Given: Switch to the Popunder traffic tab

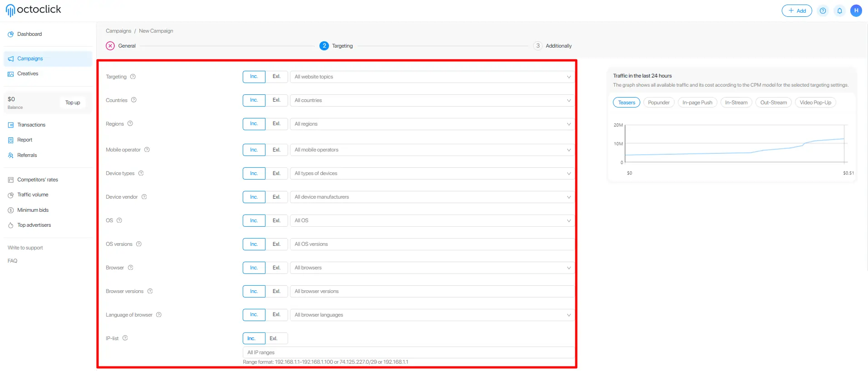Looking at the screenshot, I should pyautogui.click(x=659, y=103).
